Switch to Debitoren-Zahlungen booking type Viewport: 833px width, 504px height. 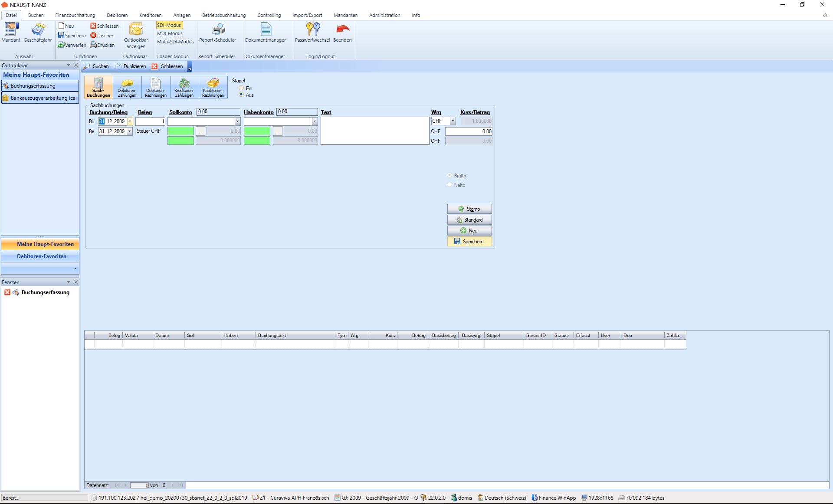[x=127, y=87]
